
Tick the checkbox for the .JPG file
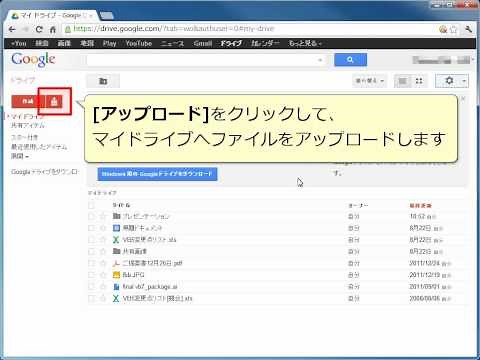[x=91, y=275]
